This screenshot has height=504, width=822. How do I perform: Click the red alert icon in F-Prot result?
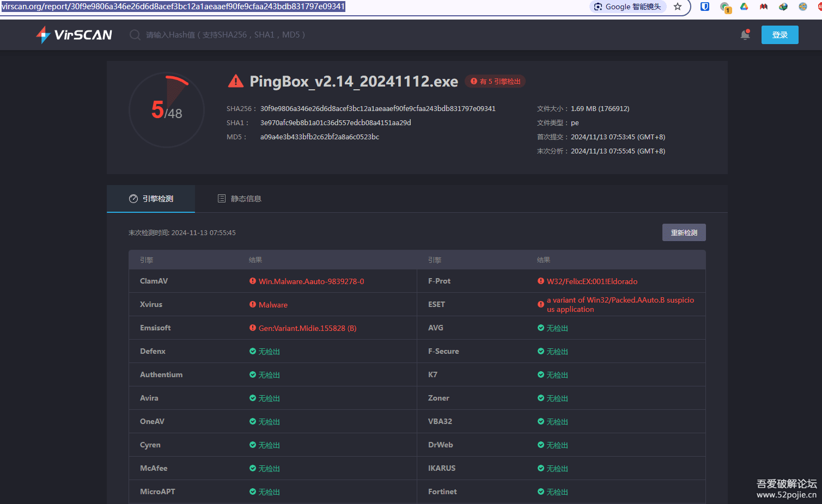click(541, 281)
